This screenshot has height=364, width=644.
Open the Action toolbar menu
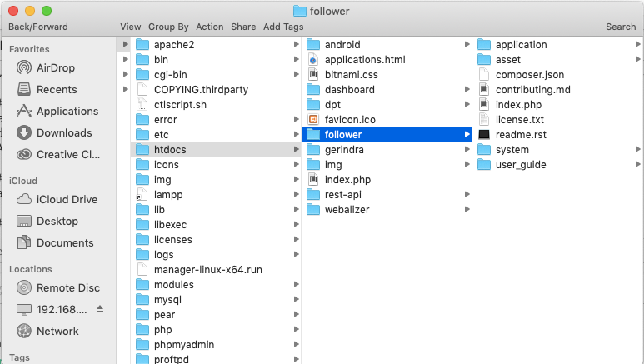click(x=209, y=27)
